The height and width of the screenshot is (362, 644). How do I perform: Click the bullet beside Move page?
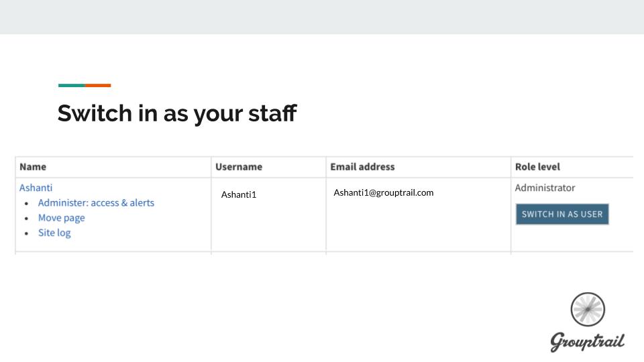pos(26,219)
